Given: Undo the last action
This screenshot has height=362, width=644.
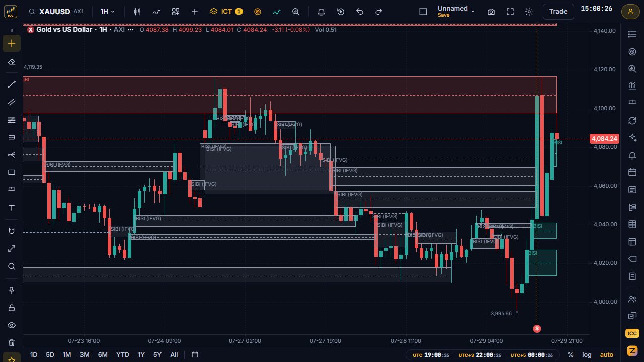Looking at the screenshot, I should (x=360, y=11).
